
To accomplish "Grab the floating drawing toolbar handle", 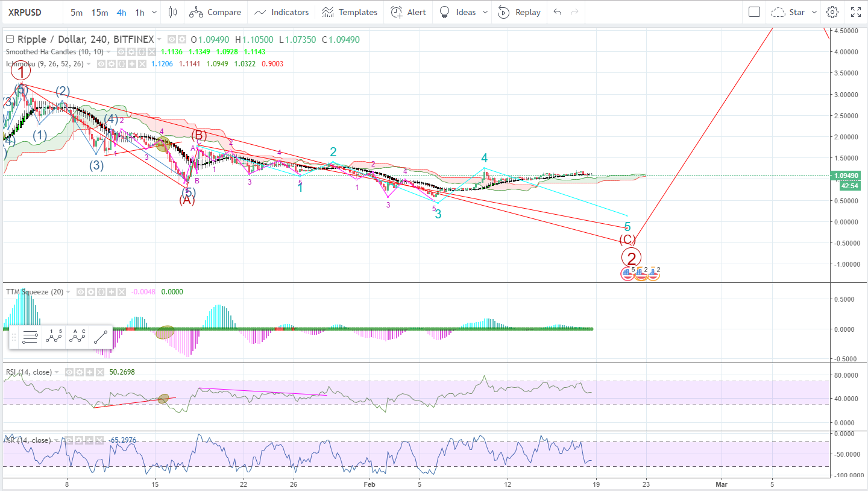I will (x=14, y=337).
